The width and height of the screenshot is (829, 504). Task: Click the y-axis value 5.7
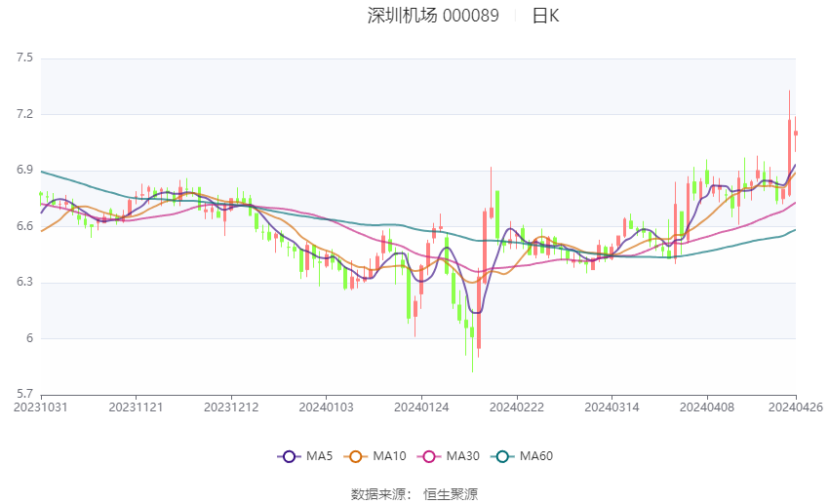point(24,394)
